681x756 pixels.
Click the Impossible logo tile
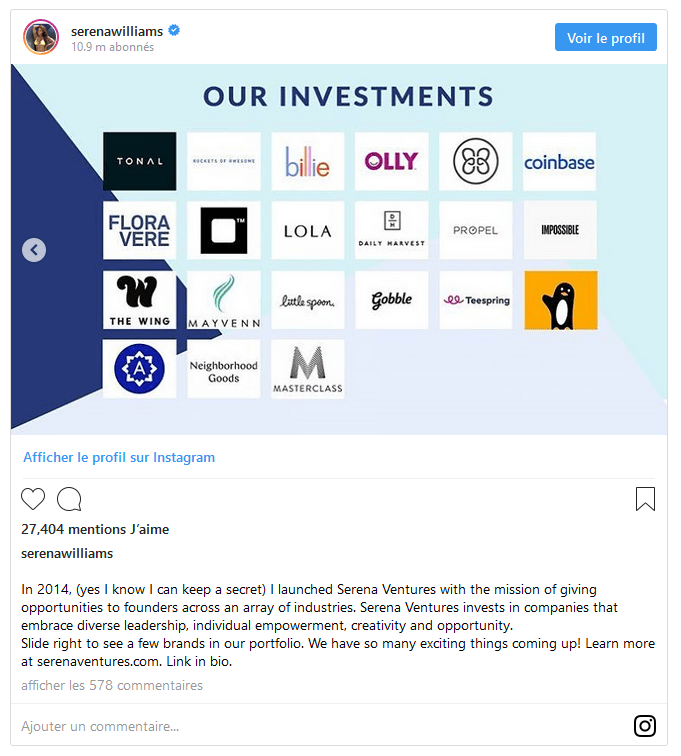(x=559, y=230)
